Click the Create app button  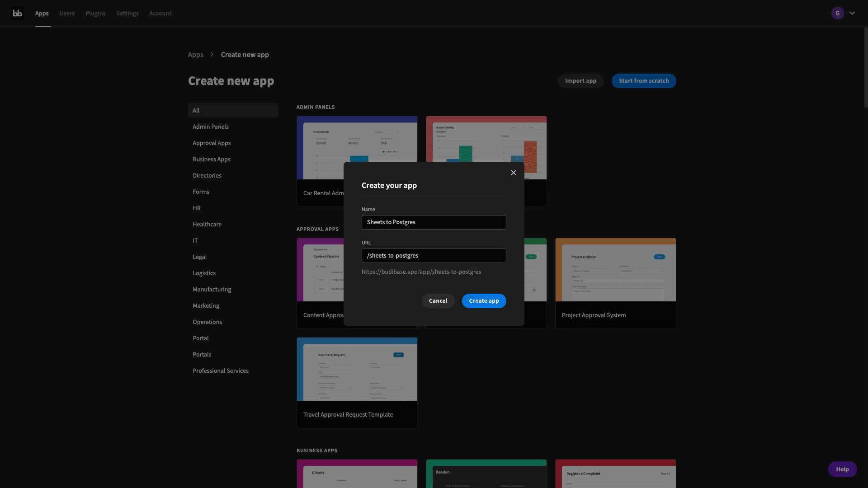(x=484, y=301)
